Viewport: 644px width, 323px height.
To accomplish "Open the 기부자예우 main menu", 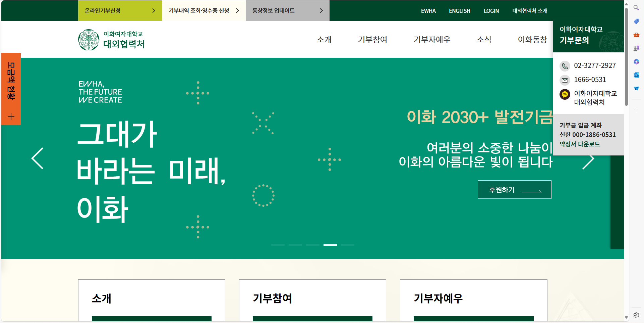I will [432, 40].
